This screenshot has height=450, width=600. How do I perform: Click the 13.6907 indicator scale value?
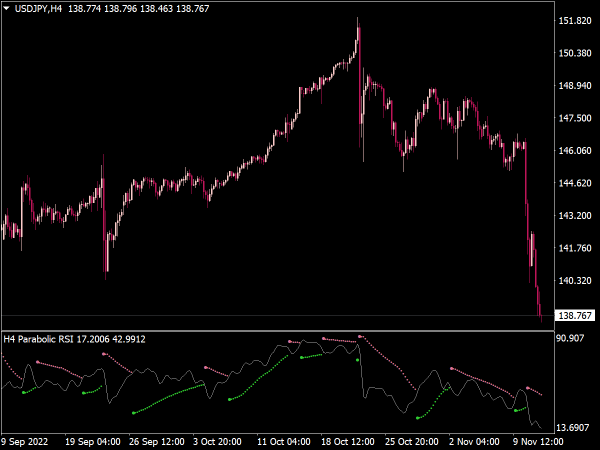point(573,427)
